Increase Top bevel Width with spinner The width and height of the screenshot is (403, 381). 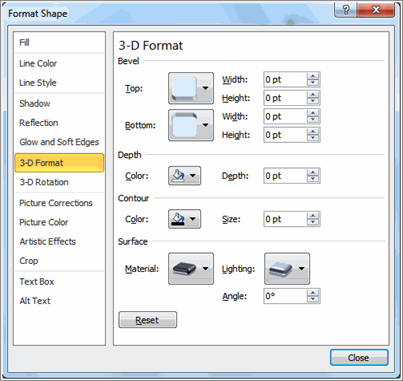click(313, 76)
